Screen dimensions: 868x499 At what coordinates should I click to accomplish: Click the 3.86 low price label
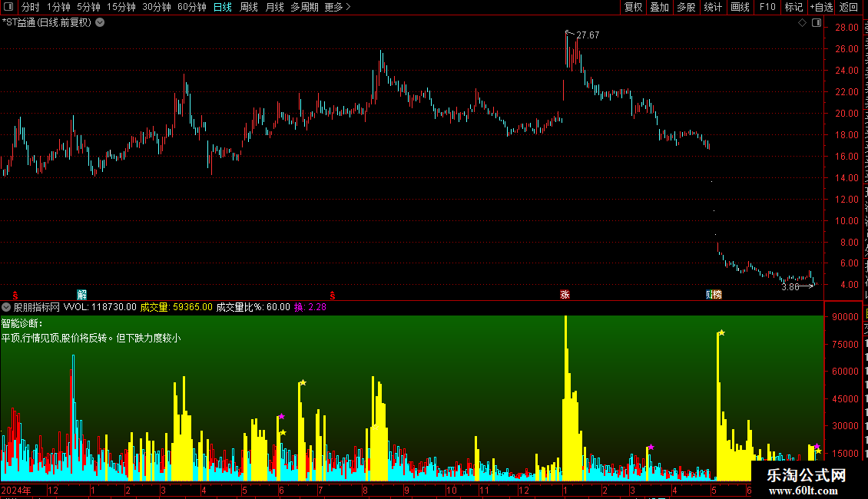(x=790, y=286)
